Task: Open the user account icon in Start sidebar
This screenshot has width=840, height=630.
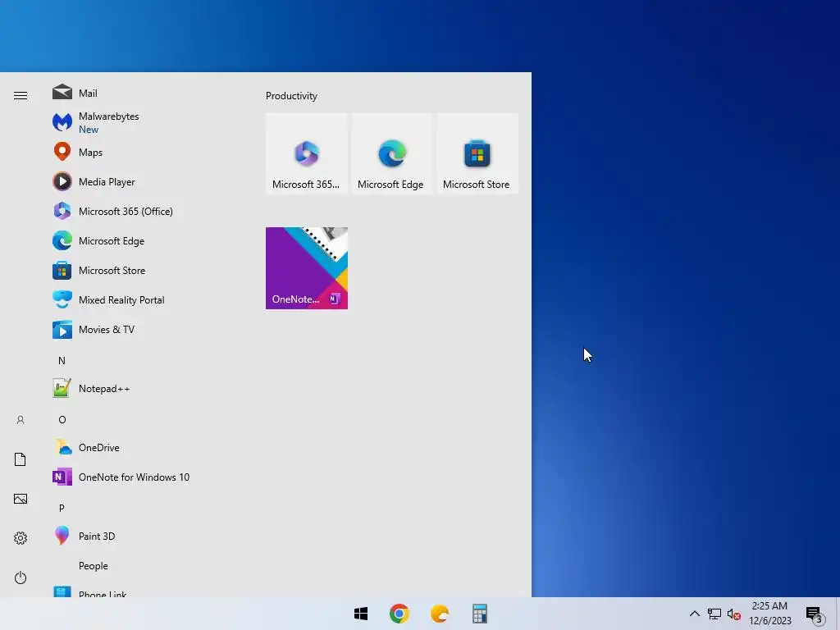Action: tap(21, 420)
